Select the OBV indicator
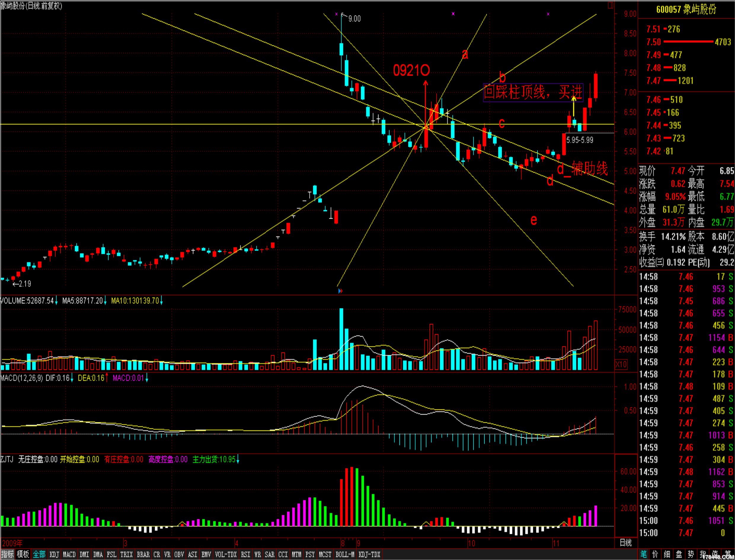Viewport: 735px width, 560px height. pos(179,555)
